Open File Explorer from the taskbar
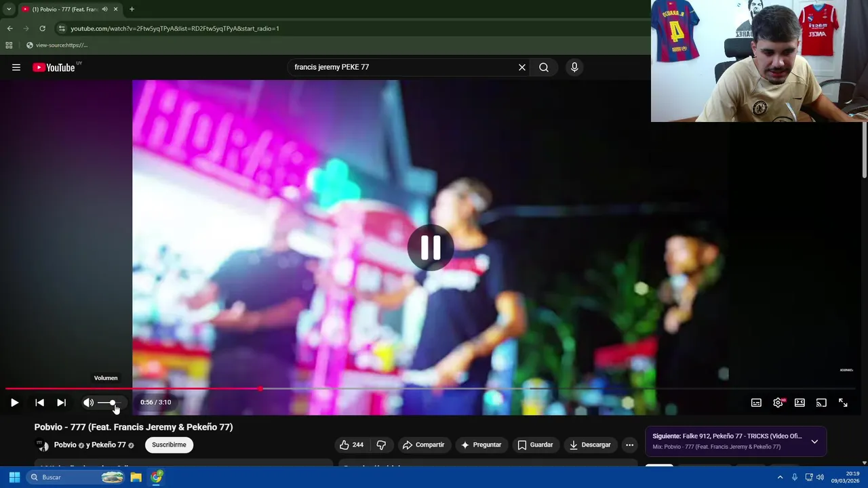This screenshot has width=868, height=488. [x=136, y=477]
